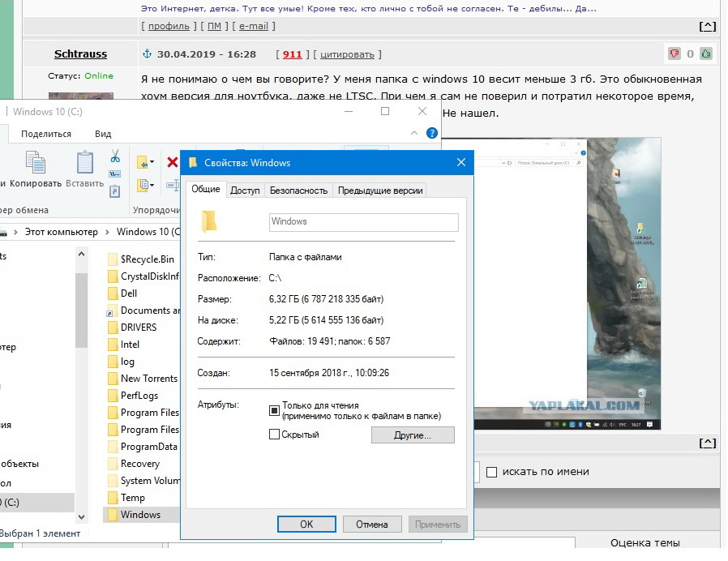
Task: Click navigation pane scrollbar down arrow
Action: point(81,517)
